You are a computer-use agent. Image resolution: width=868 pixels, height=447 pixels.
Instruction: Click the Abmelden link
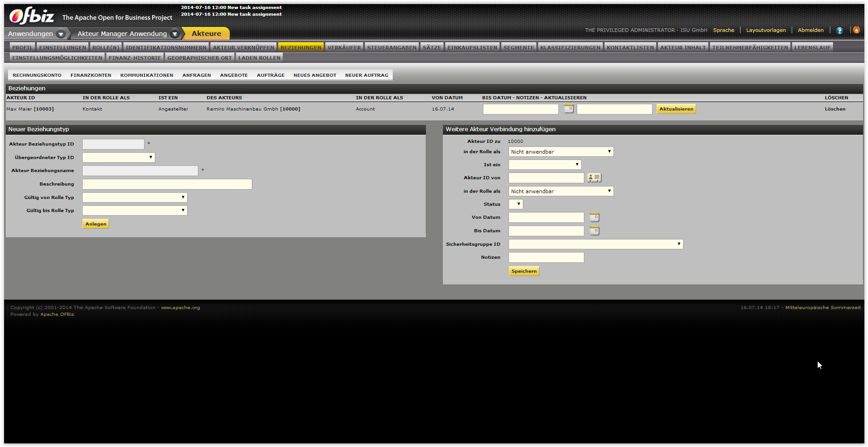point(811,30)
